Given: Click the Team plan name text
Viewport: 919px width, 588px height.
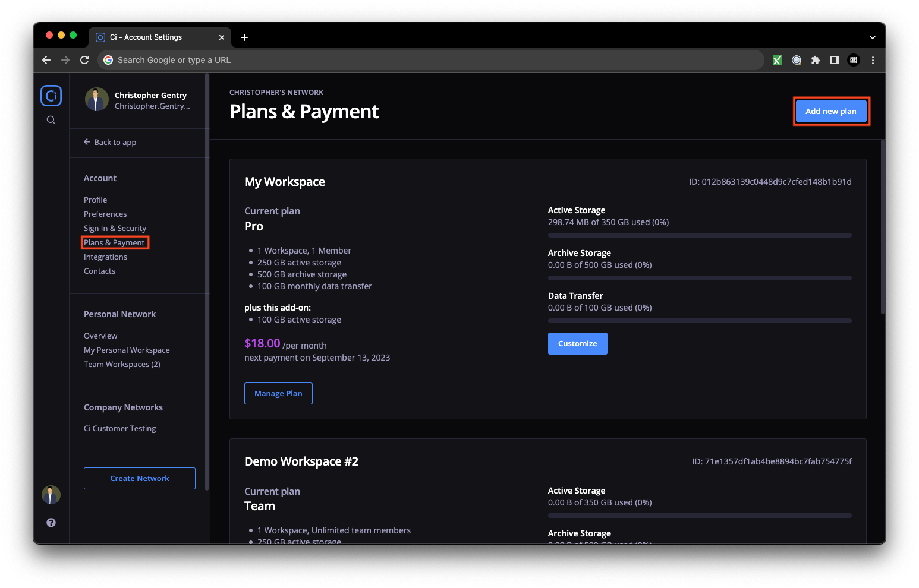Looking at the screenshot, I should (x=260, y=506).
